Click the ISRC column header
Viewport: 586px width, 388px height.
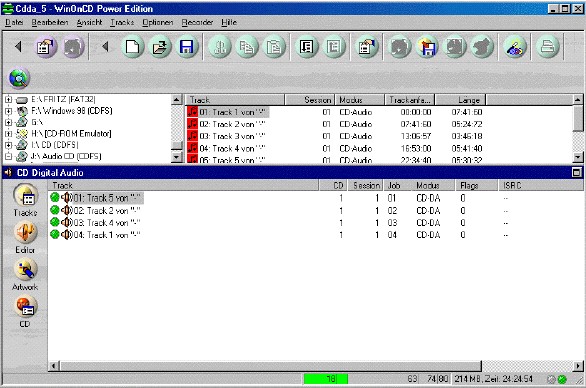[x=541, y=185]
